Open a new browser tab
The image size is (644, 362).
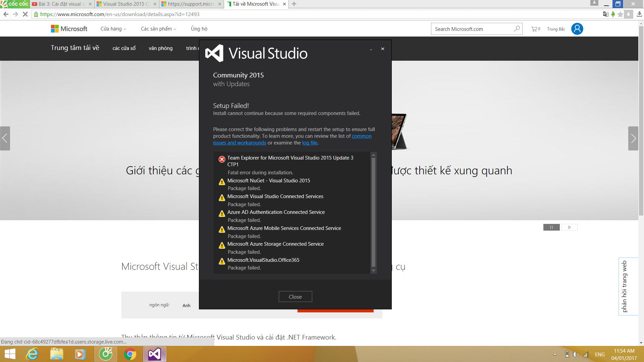coord(294,4)
